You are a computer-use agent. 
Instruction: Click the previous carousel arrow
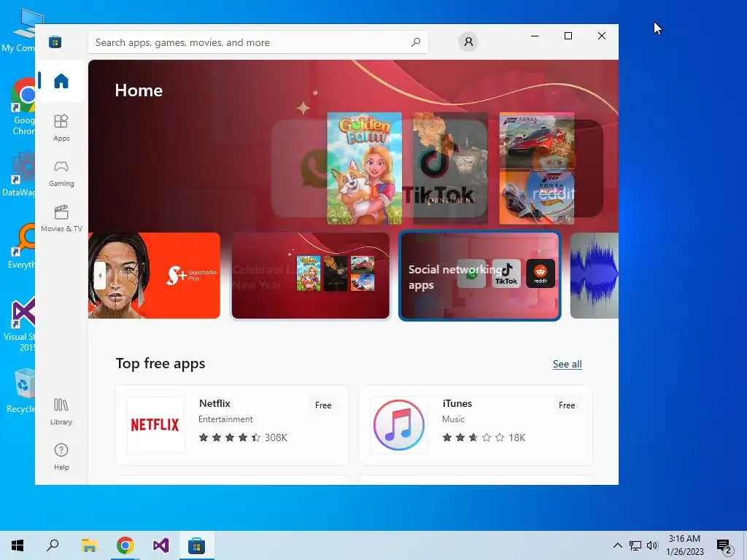click(x=99, y=275)
